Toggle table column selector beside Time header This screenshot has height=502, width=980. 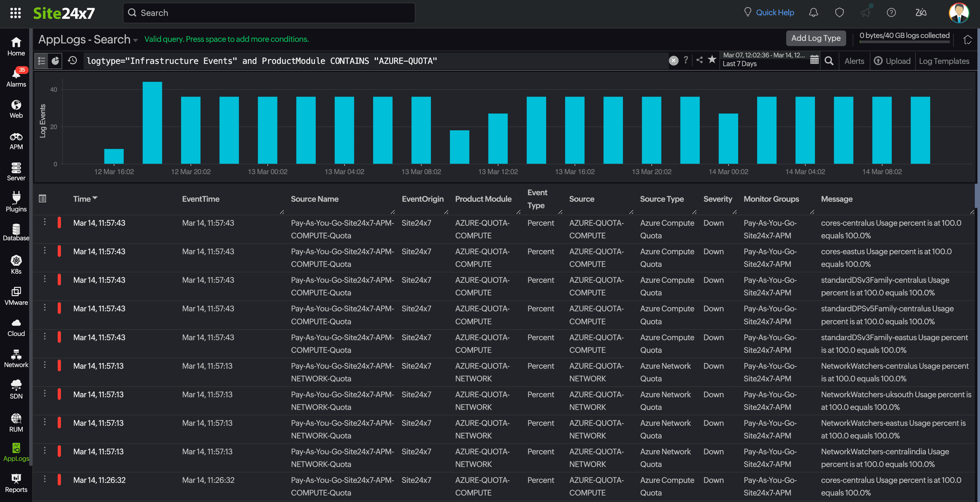(42, 198)
